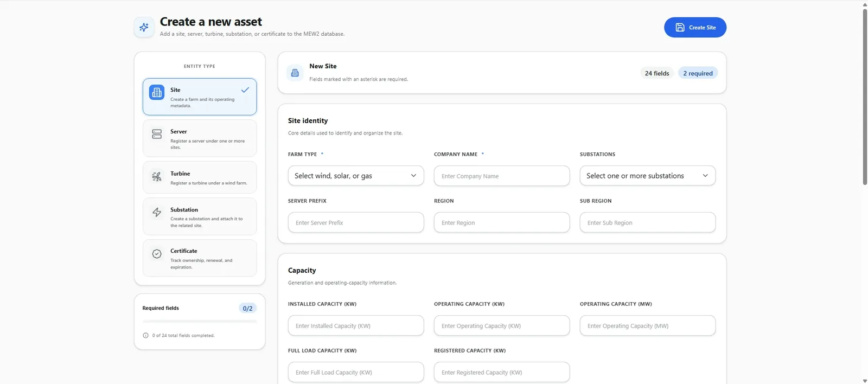
Task: Focus the Installed Capacity (KW) input
Action: [x=356, y=325]
